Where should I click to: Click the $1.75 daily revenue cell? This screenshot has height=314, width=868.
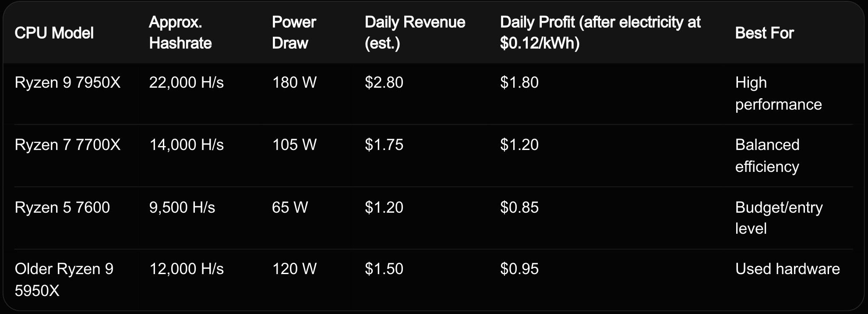(x=384, y=145)
